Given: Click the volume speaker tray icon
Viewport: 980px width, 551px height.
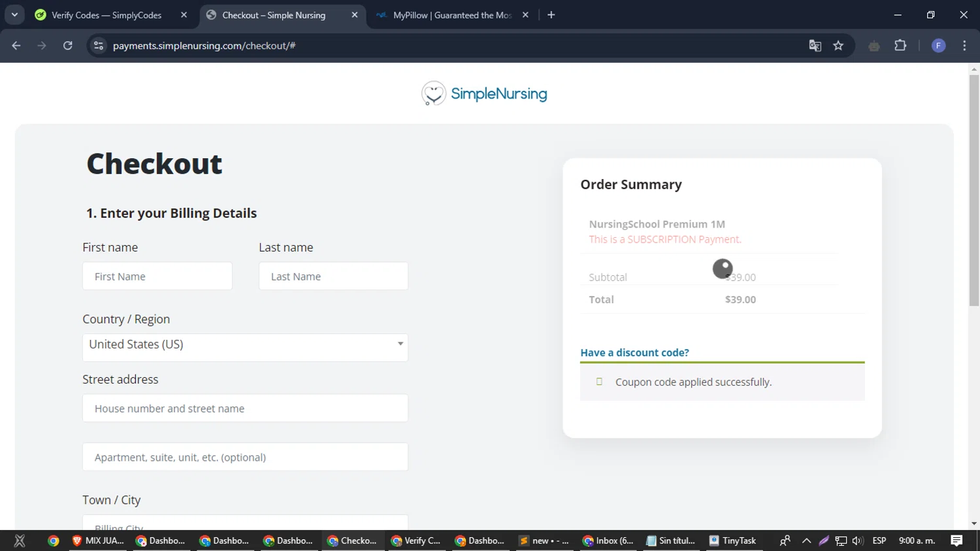Looking at the screenshot, I should pyautogui.click(x=858, y=541).
